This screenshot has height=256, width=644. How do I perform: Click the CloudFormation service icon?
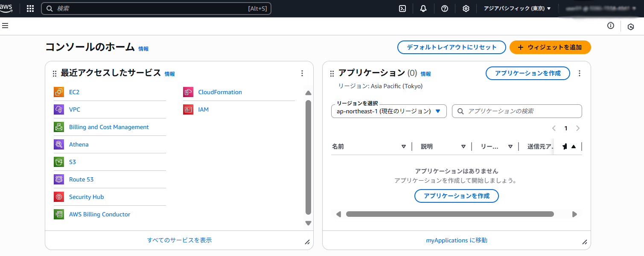click(188, 92)
